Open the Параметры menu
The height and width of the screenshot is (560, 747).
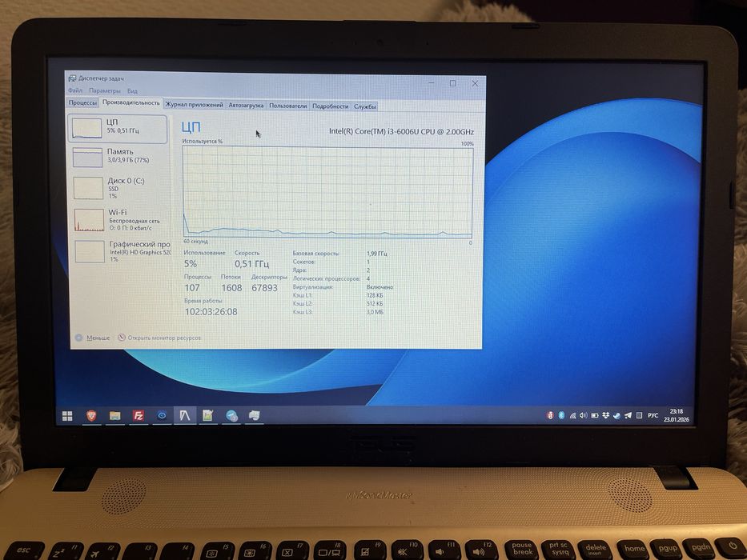(104, 90)
